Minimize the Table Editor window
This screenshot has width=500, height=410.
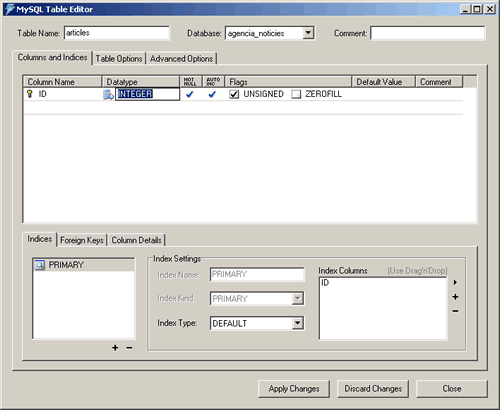[x=466, y=9]
